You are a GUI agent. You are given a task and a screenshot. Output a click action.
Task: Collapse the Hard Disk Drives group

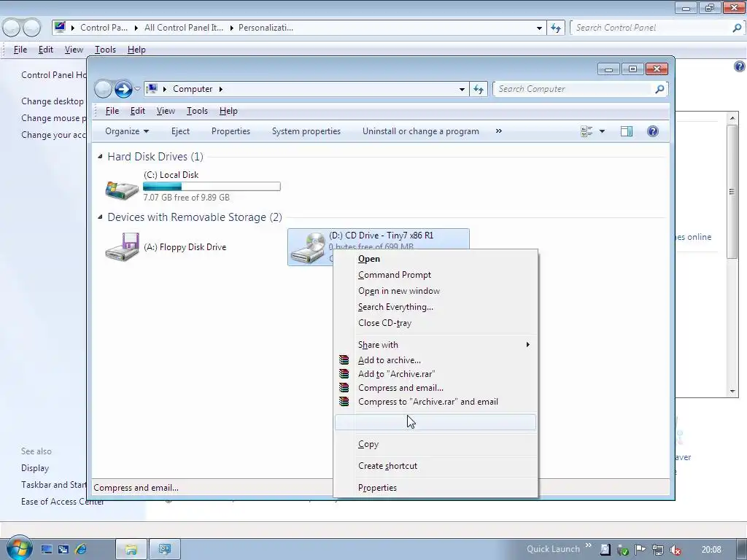pos(100,157)
